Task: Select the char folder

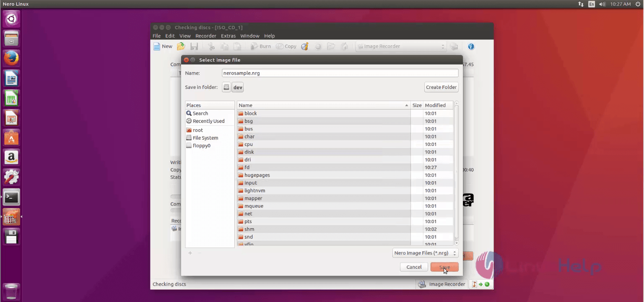Action: pos(345,136)
